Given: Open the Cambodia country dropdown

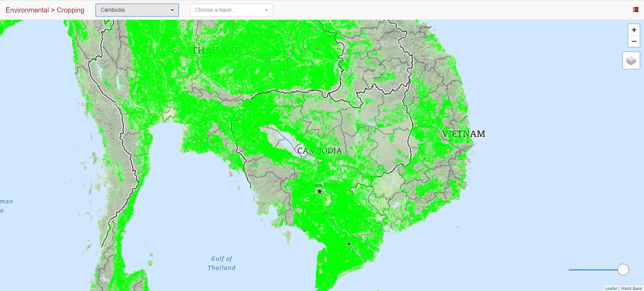Looking at the screenshot, I should pyautogui.click(x=137, y=10).
